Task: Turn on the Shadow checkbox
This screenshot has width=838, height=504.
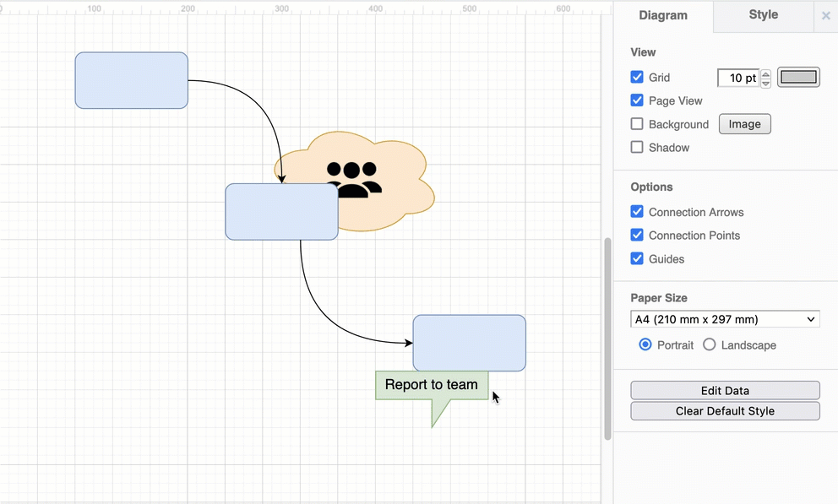Action: (637, 148)
